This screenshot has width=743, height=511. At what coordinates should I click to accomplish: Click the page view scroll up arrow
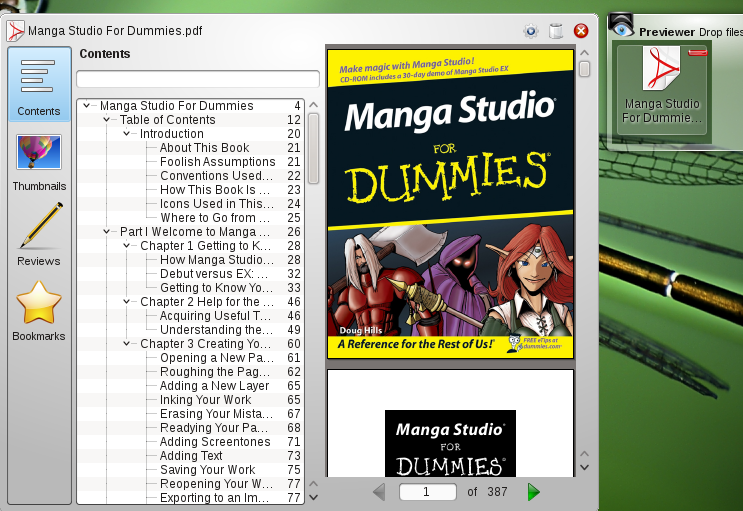[x=585, y=53]
